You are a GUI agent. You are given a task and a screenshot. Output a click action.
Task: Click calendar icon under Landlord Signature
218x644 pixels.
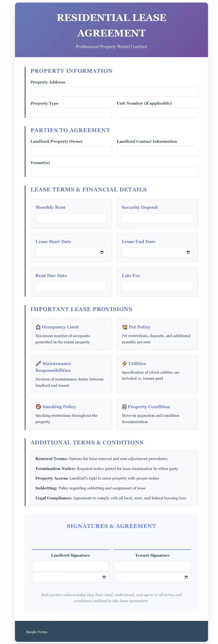[104, 577]
